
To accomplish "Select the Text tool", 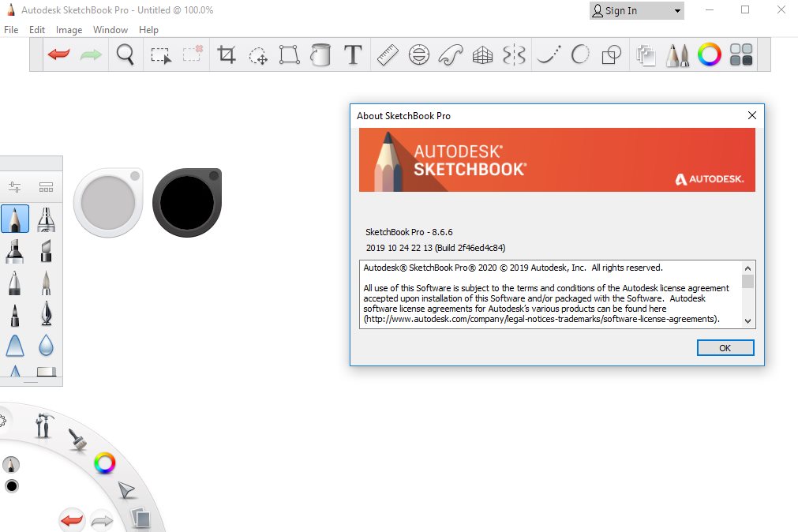I will coord(353,54).
